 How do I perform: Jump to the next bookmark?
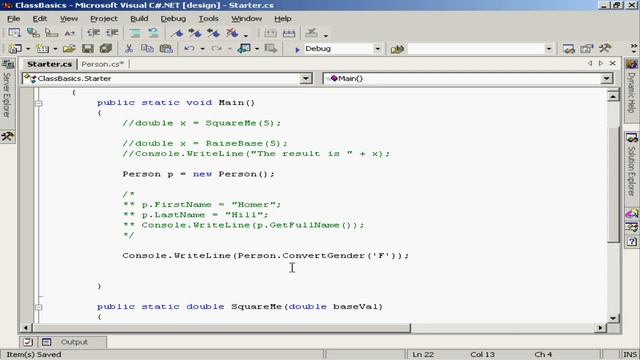pos(195,33)
